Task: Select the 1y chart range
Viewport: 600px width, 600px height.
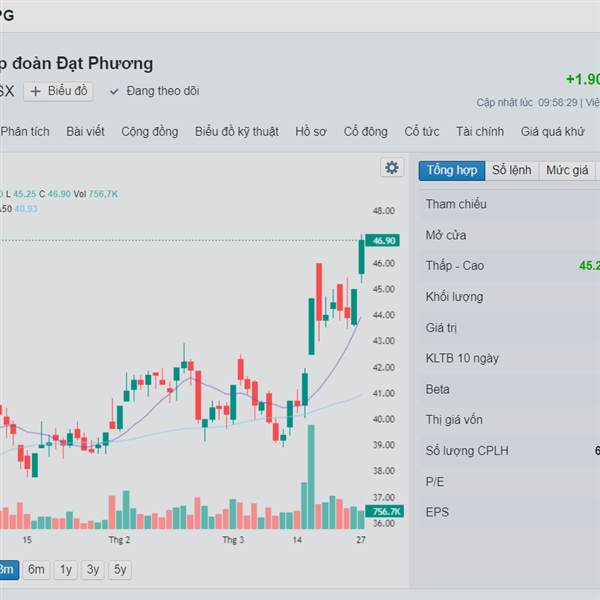Action: coord(66,570)
